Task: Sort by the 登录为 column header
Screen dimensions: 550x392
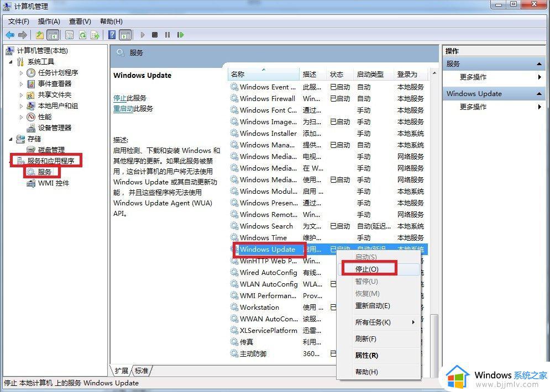Action: 411,75
